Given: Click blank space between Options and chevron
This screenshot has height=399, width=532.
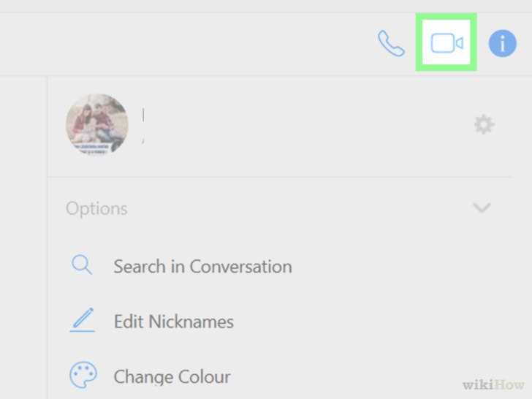Looking at the screenshot, I should (300, 208).
